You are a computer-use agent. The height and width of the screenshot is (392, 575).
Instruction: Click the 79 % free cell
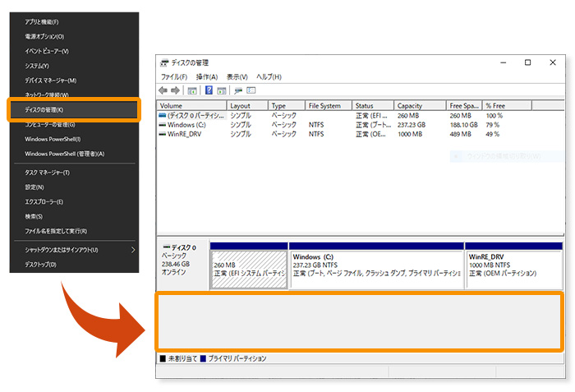tap(493, 125)
